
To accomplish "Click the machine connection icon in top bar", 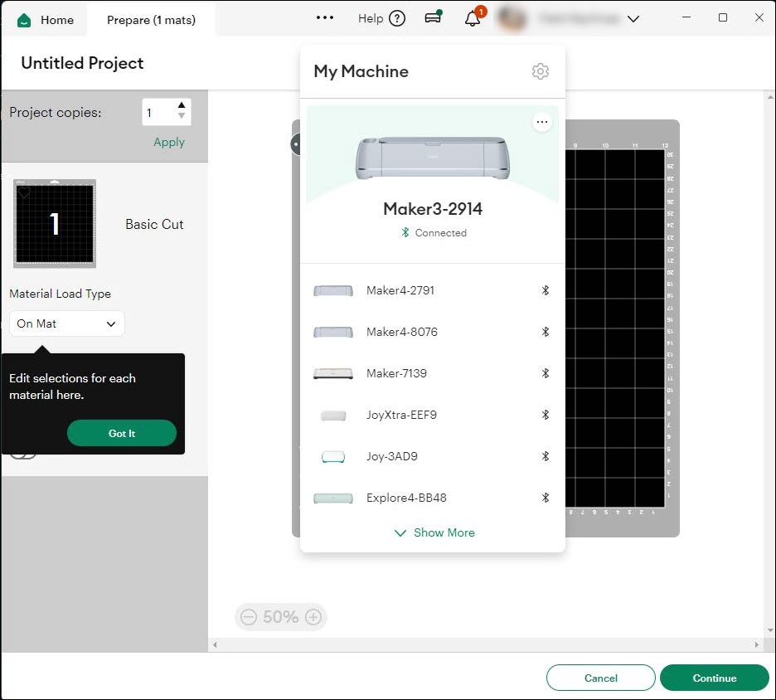I will (x=434, y=17).
